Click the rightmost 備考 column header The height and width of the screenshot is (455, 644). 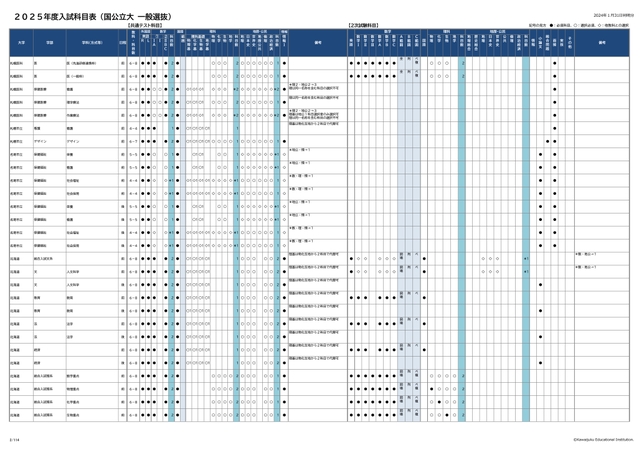602,43
